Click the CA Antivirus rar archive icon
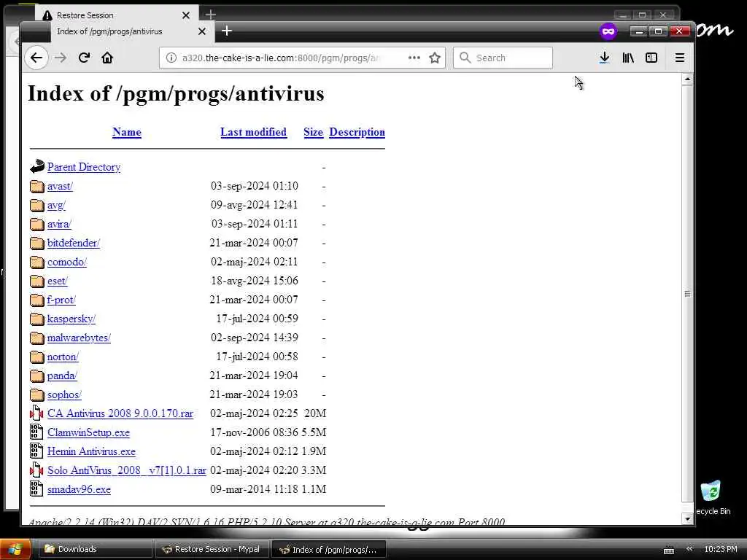This screenshot has width=747, height=560. tap(36, 413)
